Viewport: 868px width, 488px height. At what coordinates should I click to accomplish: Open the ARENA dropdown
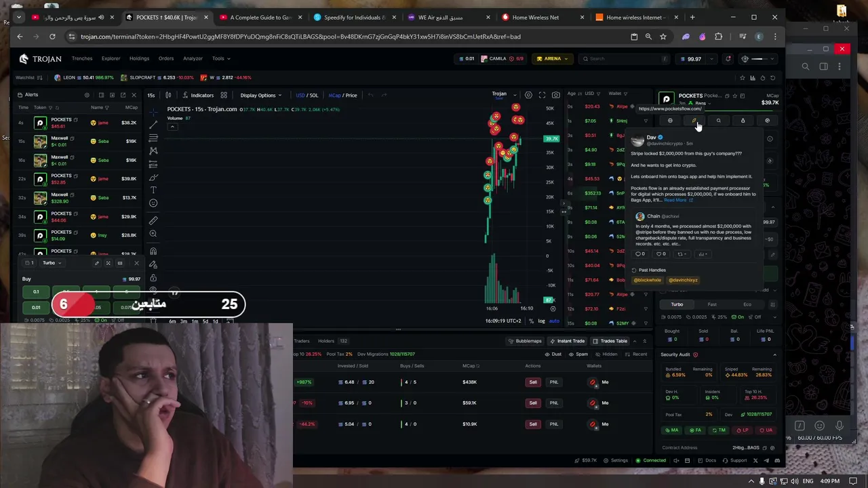[x=552, y=58]
